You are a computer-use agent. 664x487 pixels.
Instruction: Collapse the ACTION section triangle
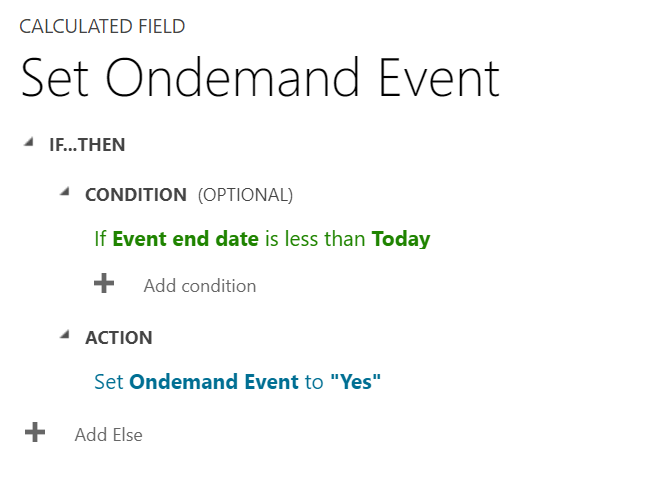64,334
